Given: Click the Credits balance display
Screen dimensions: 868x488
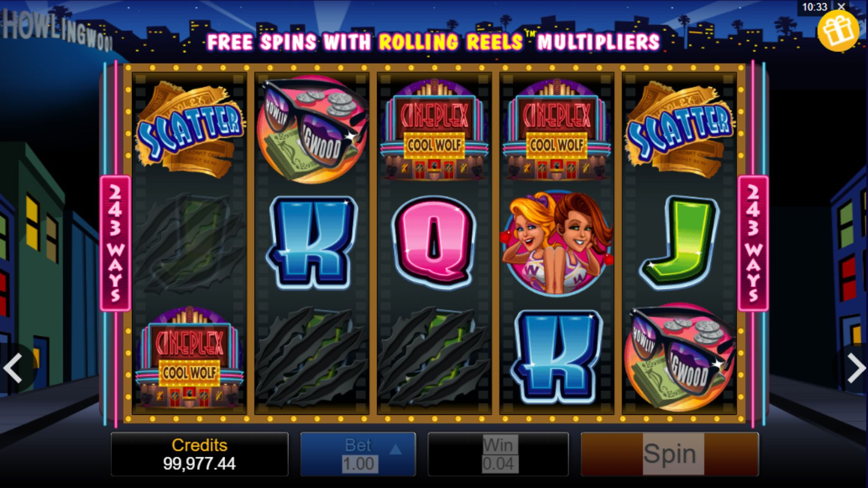Looking at the screenshot, I should 199,454.
